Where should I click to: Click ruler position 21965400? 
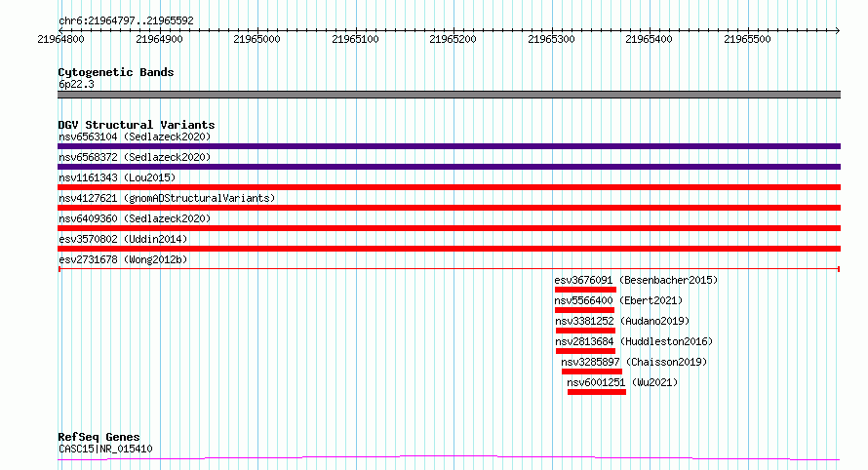pyautogui.click(x=649, y=39)
